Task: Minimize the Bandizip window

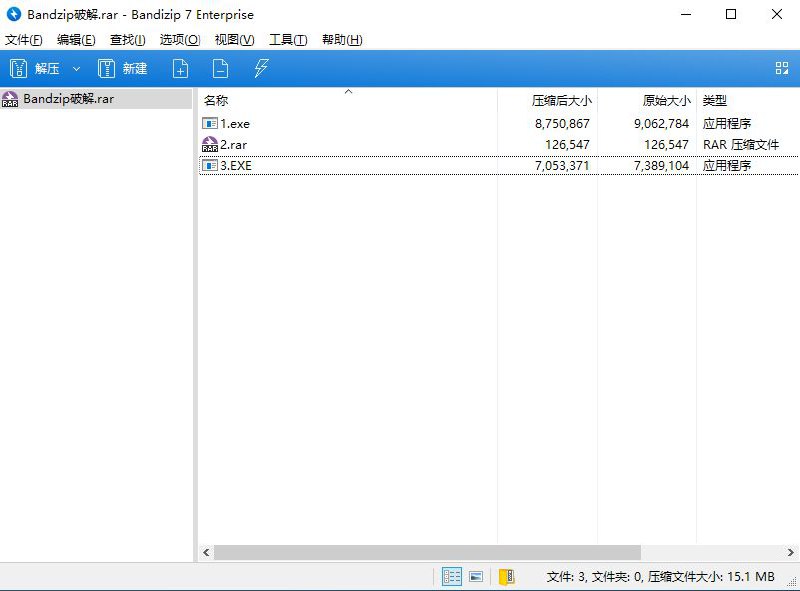Action: coord(686,14)
